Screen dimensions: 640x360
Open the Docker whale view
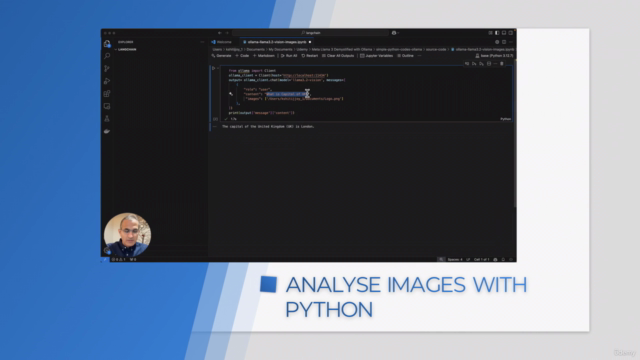pyautogui.click(x=107, y=131)
